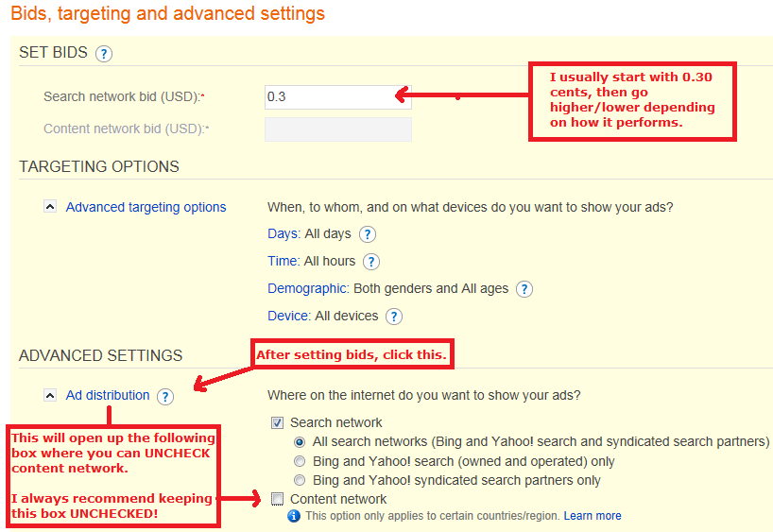Image resolution: width=773 pixels, height=532 pixels.
Task: Choose Bing and Yahoo! syndicated search partners only
Action: [300, 480]
